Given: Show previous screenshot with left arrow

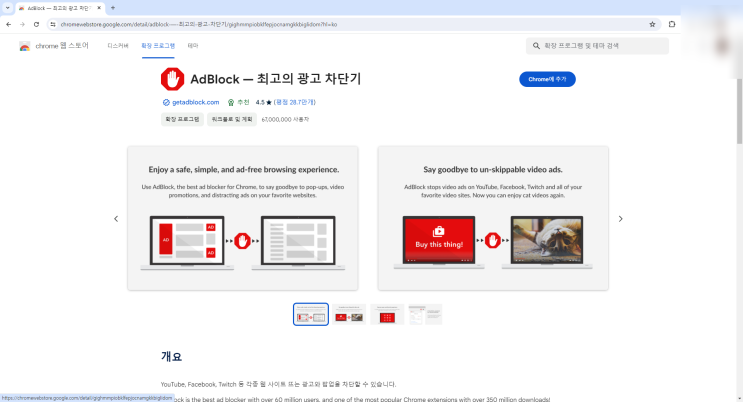Looking at the screenshot, I should [x=116, y=219].
